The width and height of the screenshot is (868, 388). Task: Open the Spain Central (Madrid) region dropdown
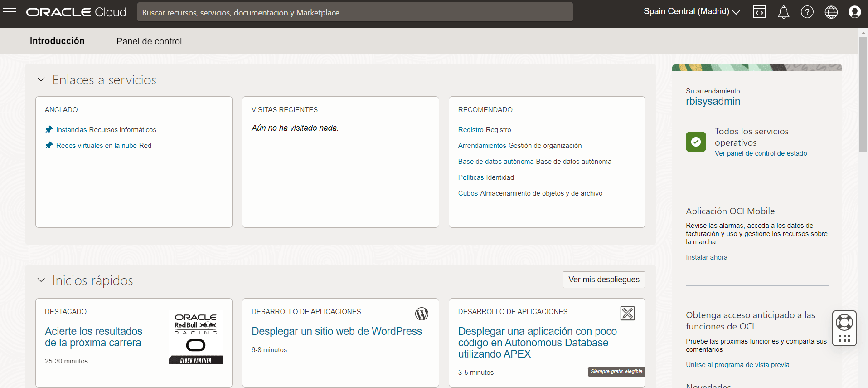pyautogui.click(x=692, y=11)
